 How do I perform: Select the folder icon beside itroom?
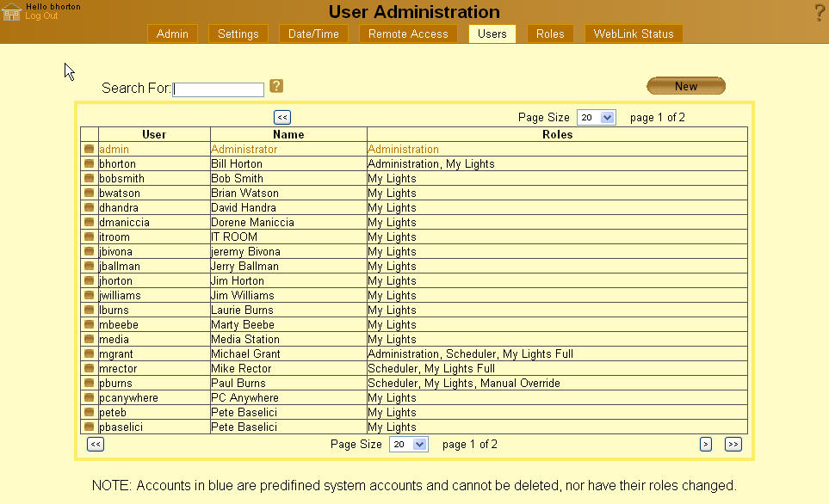pyautogui.click(x=89, y=237)
